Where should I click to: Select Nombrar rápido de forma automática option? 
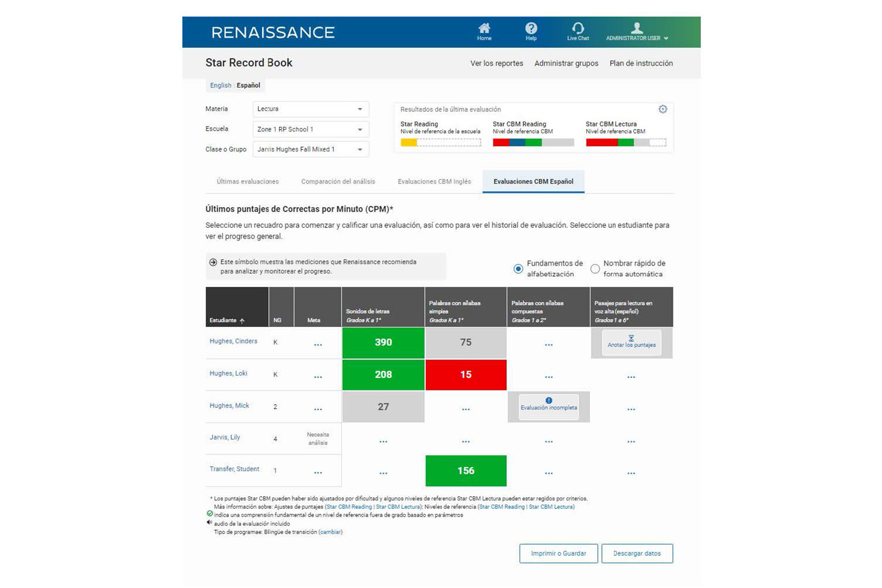pos(595,269)
